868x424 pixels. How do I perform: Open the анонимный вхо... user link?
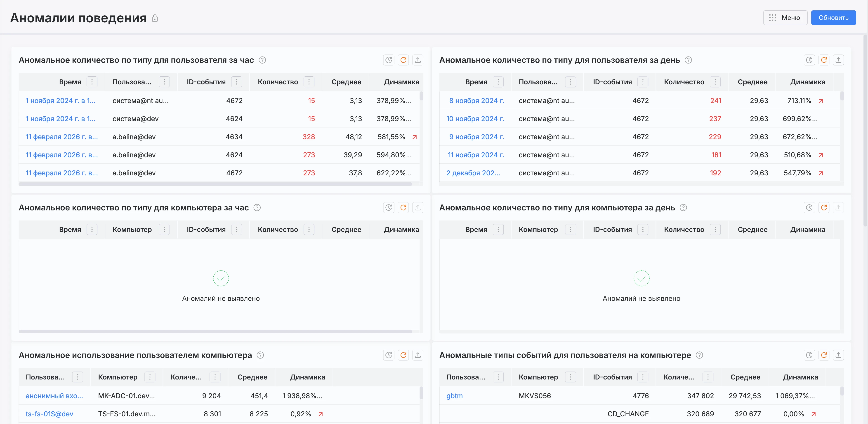(x=54, y=396)
